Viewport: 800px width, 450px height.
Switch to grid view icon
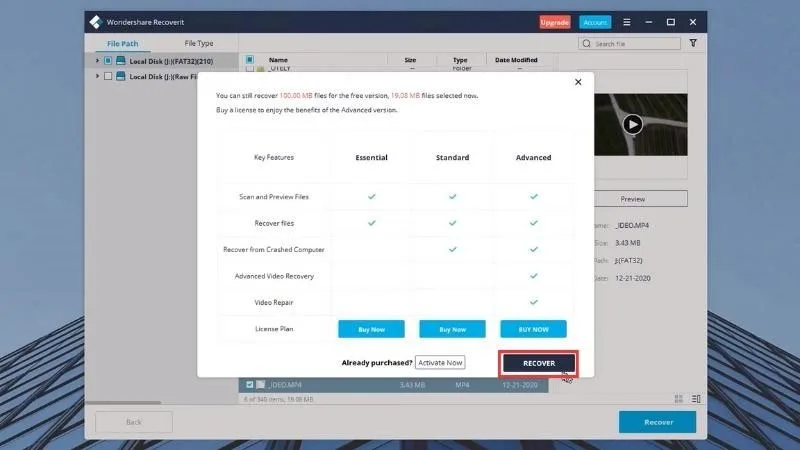pyautogui.click(x=679, y=399)
